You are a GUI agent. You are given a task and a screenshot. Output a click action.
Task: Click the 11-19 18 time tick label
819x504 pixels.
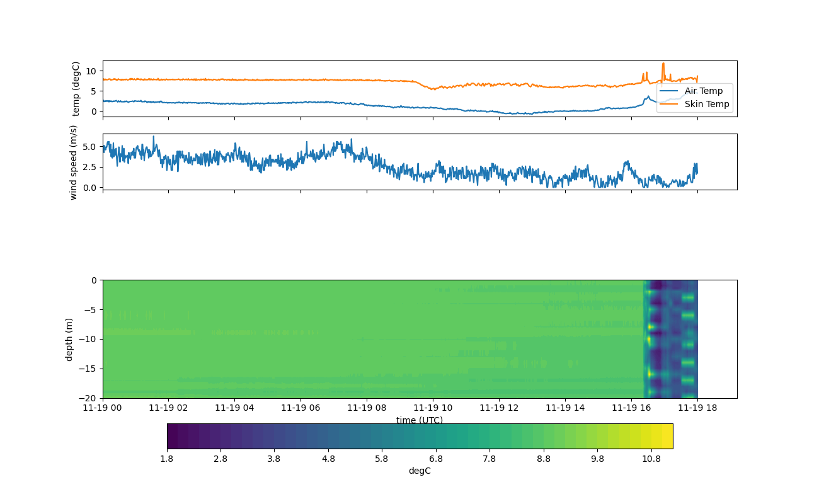(x=697, y=408)
